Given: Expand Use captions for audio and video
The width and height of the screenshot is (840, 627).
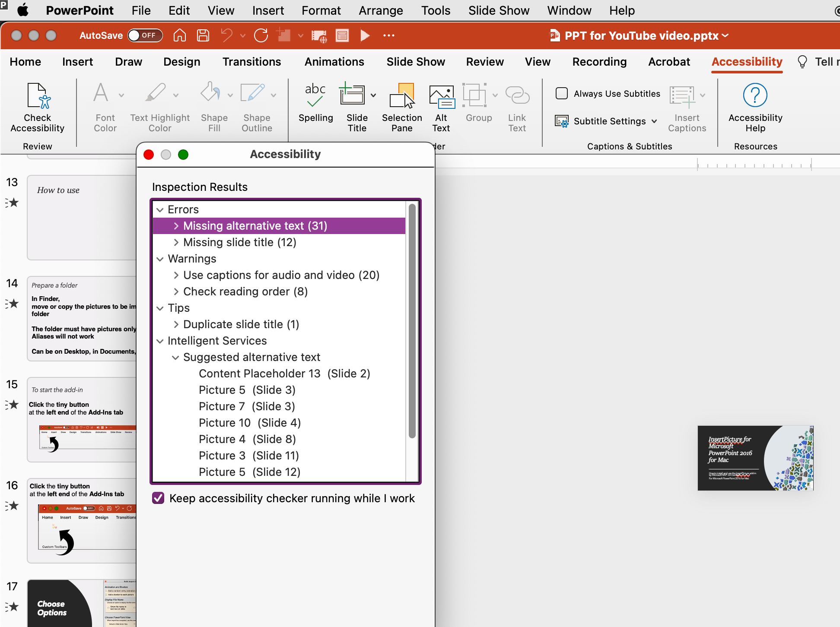Looking at the screenshot, I should 176,275.
